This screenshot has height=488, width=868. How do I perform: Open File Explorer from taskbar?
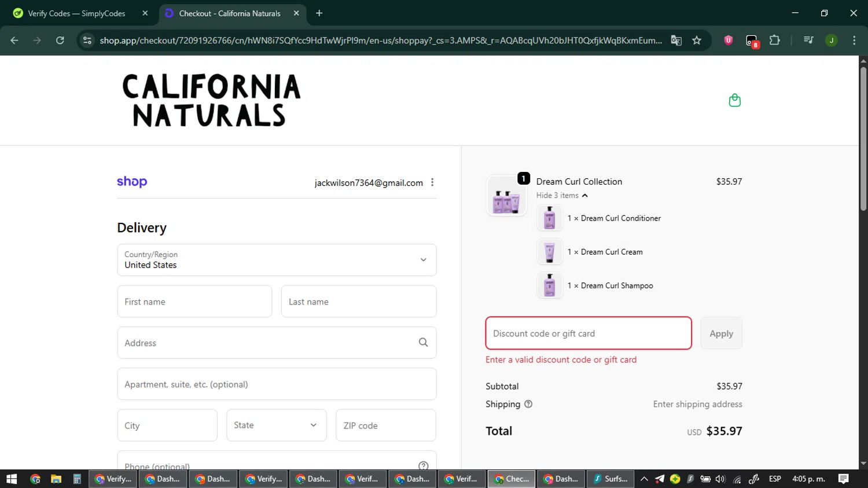coord(56,479)
